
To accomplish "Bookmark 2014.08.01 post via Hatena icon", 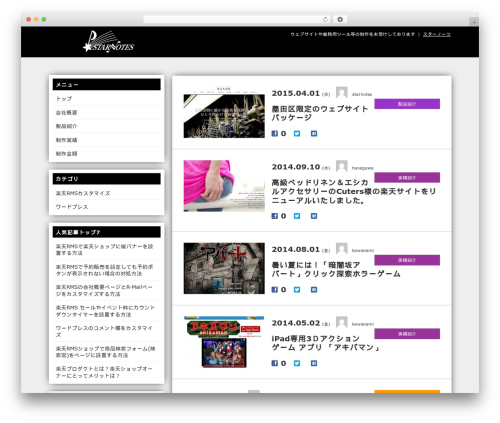I will 314,290.
